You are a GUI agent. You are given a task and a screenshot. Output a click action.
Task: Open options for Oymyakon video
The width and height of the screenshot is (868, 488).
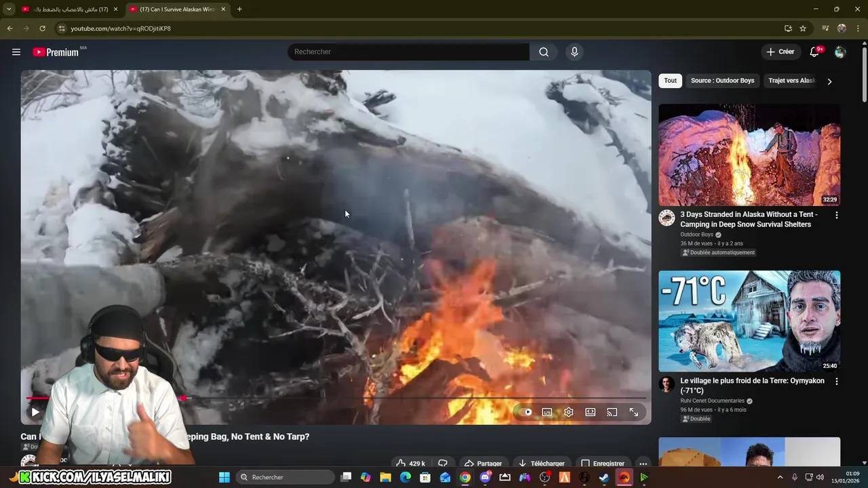coord(836,382)
